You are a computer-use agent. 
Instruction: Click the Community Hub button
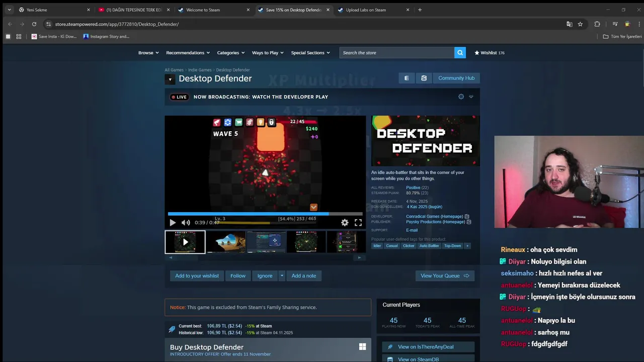coord(456,78)
